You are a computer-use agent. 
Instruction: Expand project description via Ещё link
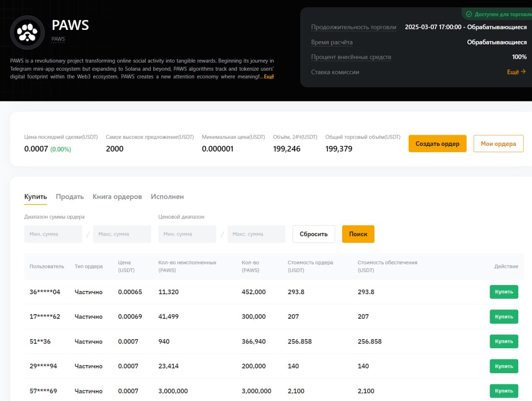[269, 76]
